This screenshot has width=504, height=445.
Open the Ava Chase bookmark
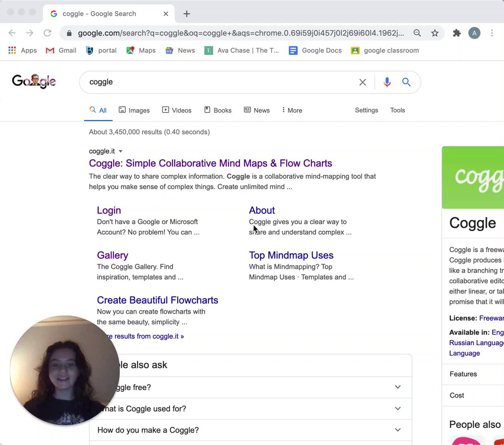pos(242,50)
